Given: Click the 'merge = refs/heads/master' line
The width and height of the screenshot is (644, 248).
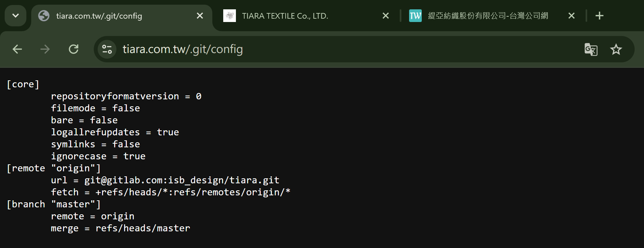Looking at the screenshot, I should pos(120,228).
